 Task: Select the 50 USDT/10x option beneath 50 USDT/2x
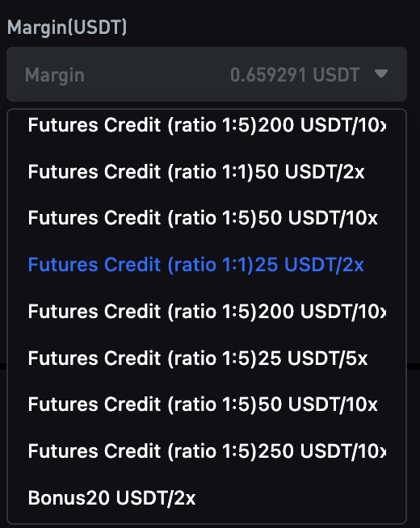click(x=207, y=218)
